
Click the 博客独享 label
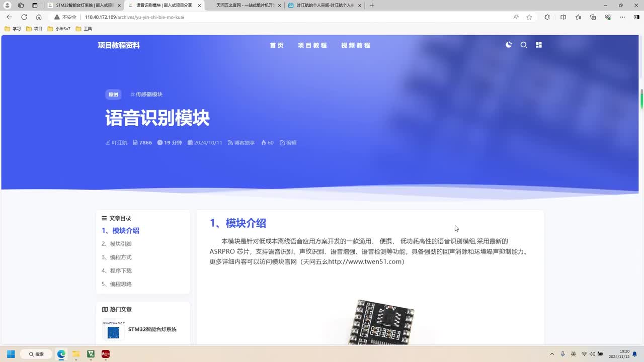[242, 143]
